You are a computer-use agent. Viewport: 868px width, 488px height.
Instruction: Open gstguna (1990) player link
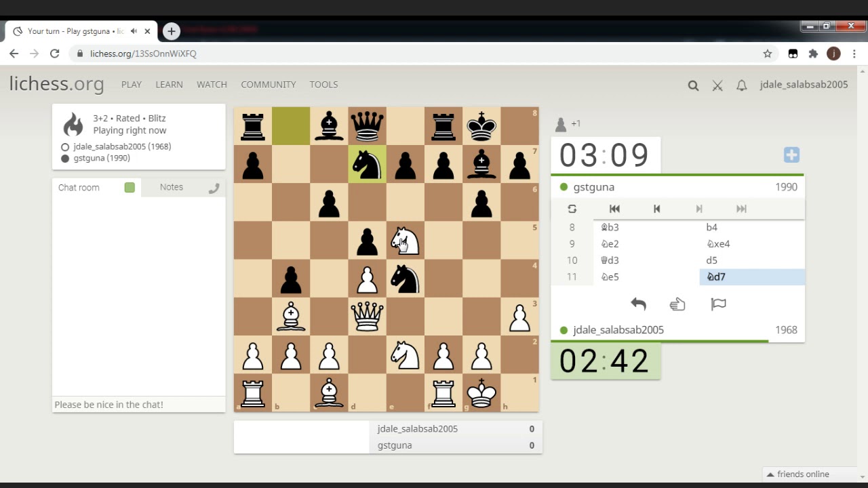[x=102, y=158]
